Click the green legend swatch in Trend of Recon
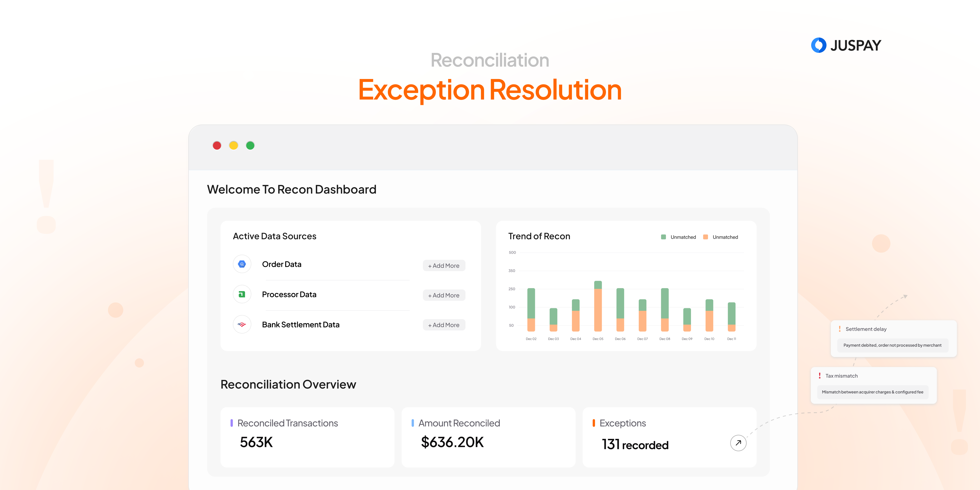The height and width of the screenshot is (490, 980). tap(663, 237)
